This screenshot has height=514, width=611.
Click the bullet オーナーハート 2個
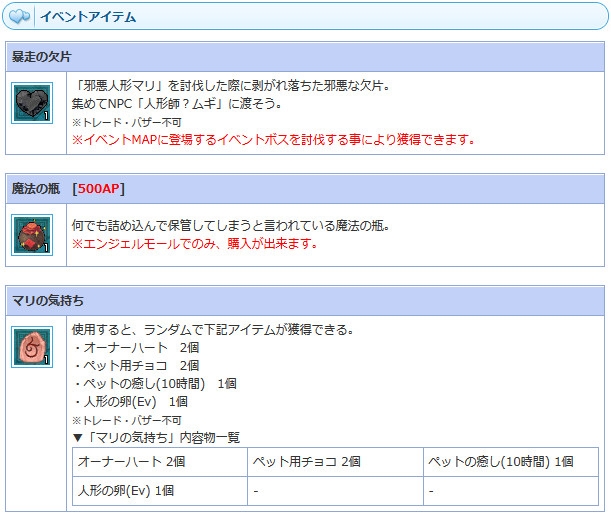[x=136, y=348]
